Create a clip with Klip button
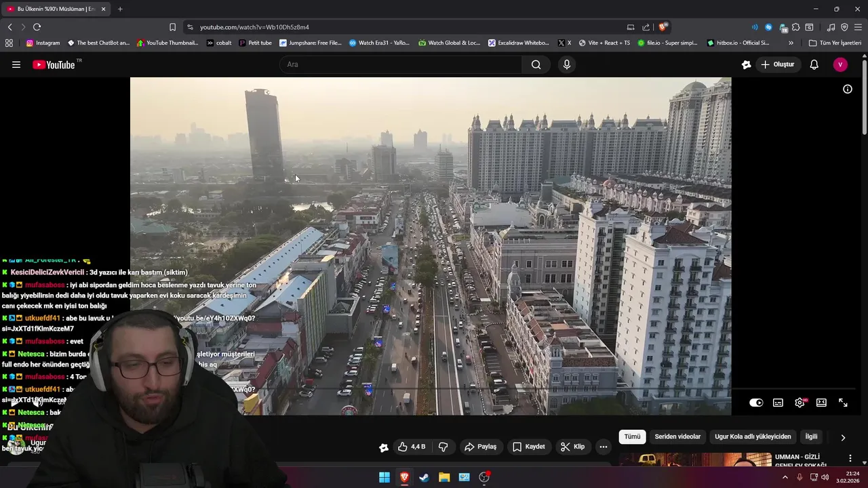868x488 pixels. (x=572, y=447)
